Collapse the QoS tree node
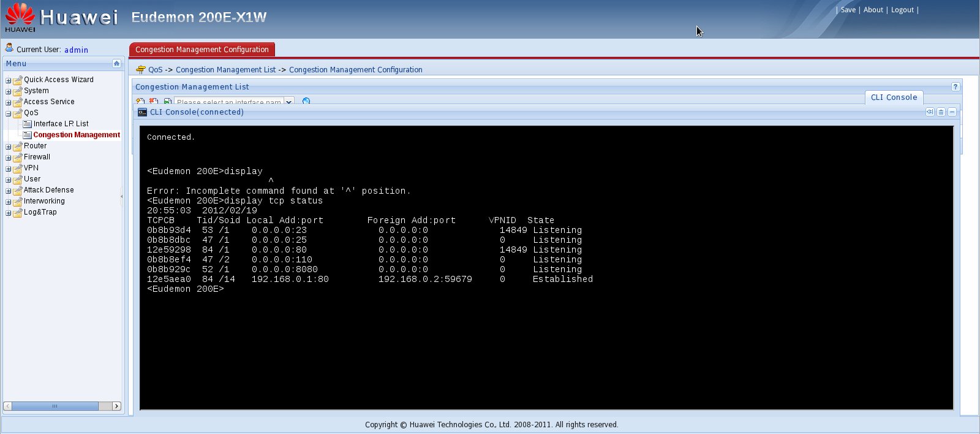980x434 pixels. click(9, 113)
